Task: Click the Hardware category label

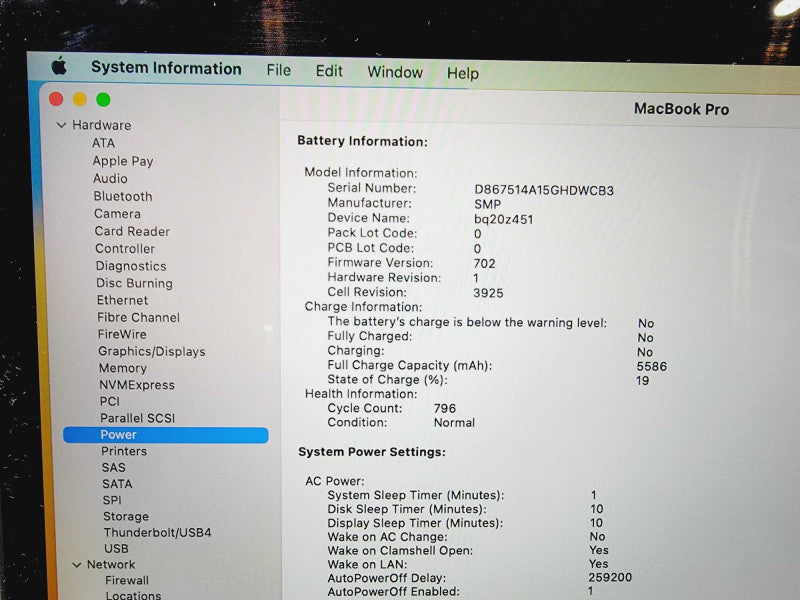Action: coord(102,125)
